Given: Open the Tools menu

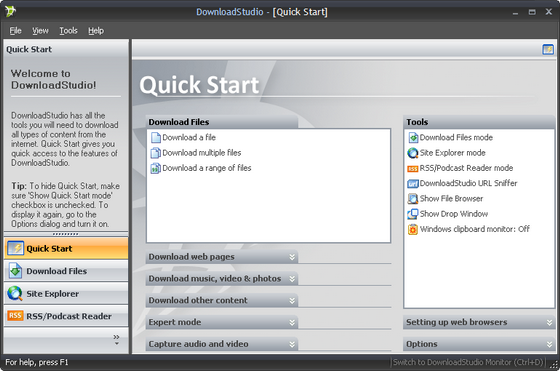Looking at the screenshot, I should tap(68, 31).
